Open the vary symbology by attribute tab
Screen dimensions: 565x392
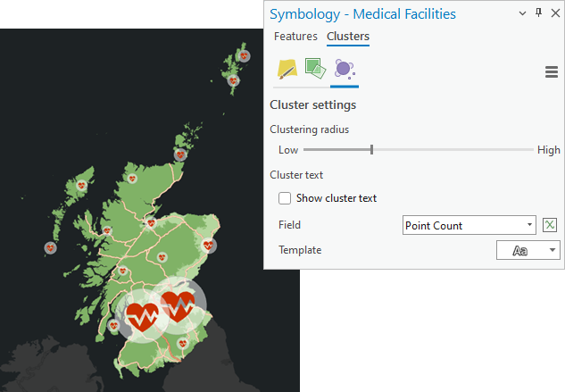[314, 69]
